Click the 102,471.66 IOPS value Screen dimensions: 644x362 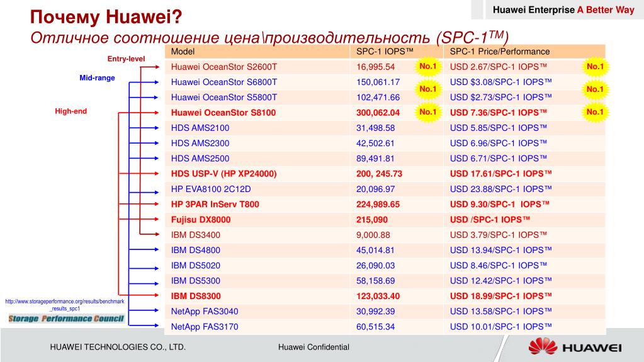[x=378, y=98]
